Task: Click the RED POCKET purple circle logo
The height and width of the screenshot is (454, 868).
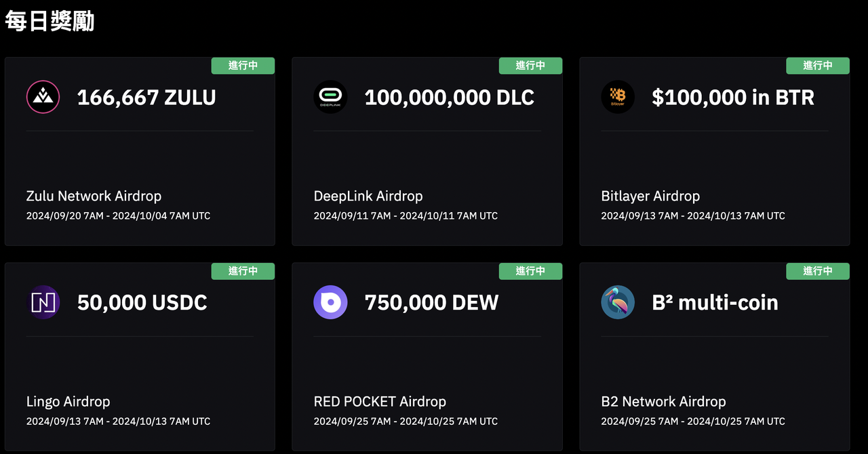Action: point(330,302)
